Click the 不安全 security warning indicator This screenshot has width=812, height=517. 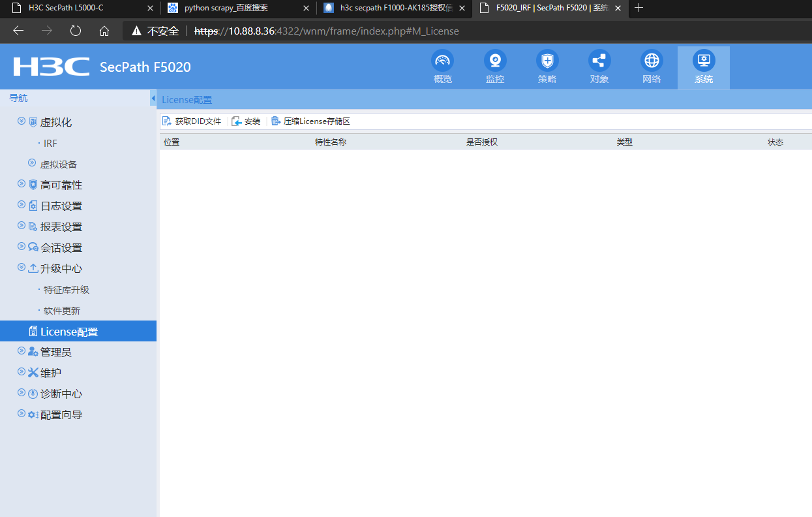point(155,31)
